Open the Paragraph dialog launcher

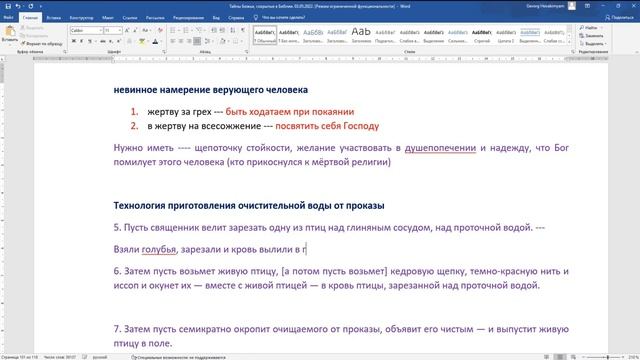coord(247,52)
